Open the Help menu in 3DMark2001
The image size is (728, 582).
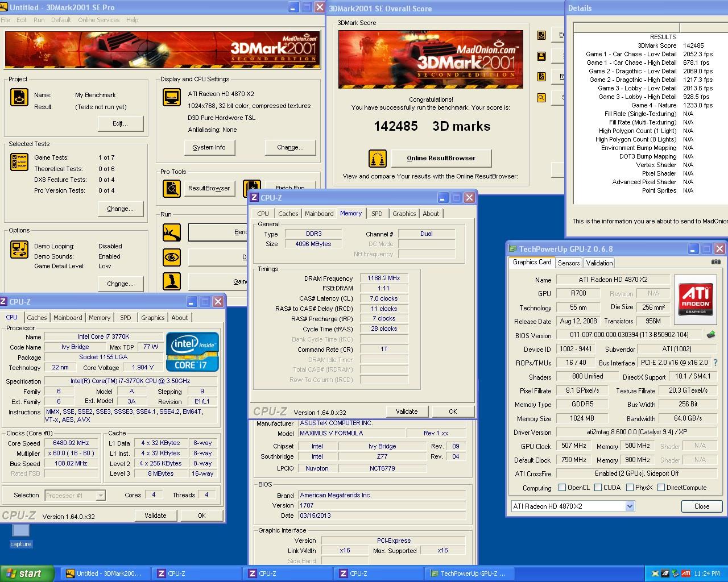pyautogui.click(x=132, y=20)
